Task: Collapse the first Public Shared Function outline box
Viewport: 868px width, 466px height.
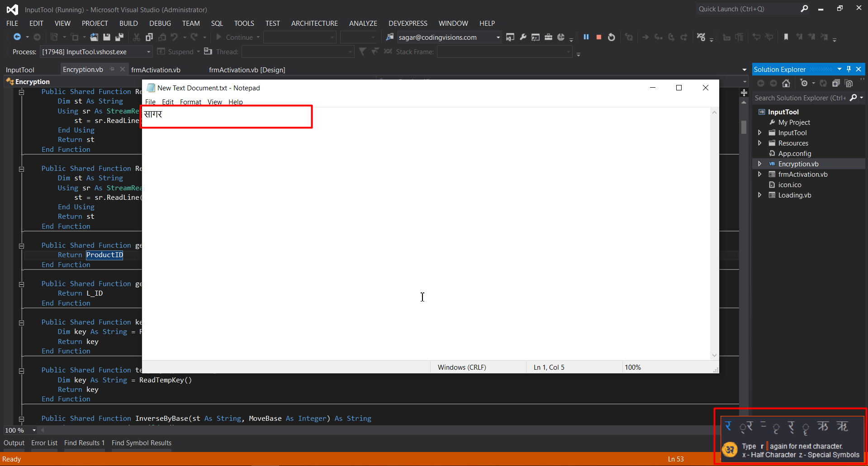Action: [x=21, y=92]
